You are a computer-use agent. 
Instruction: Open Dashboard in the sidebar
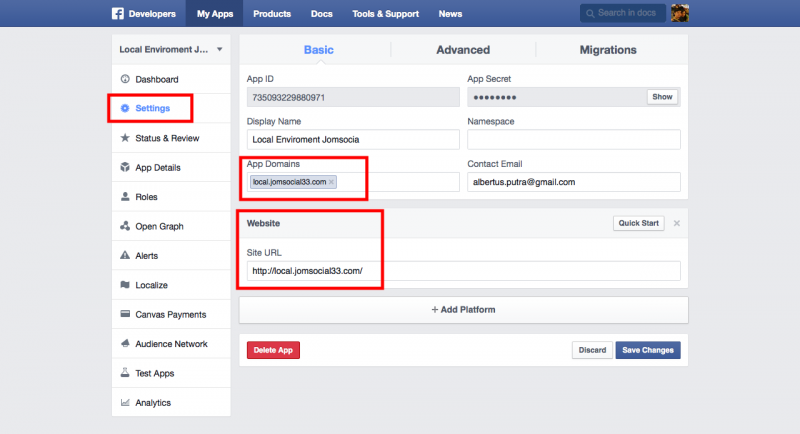(x=171, y=79)
